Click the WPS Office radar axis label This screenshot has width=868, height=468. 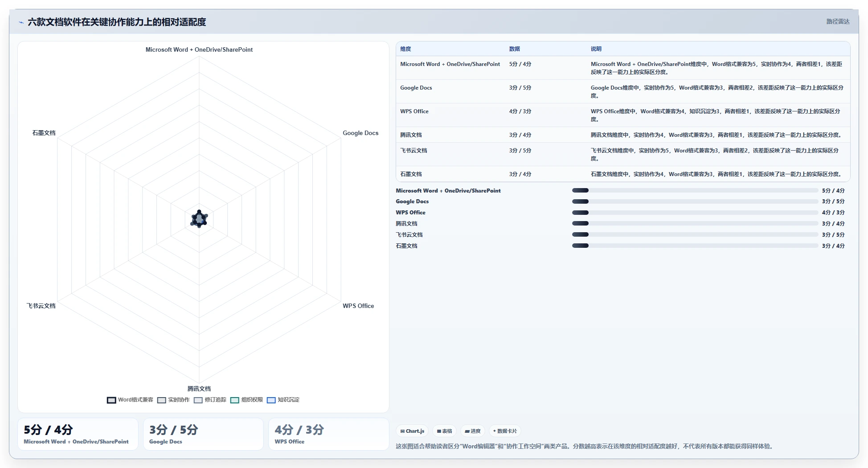click(x=358, y=306)
